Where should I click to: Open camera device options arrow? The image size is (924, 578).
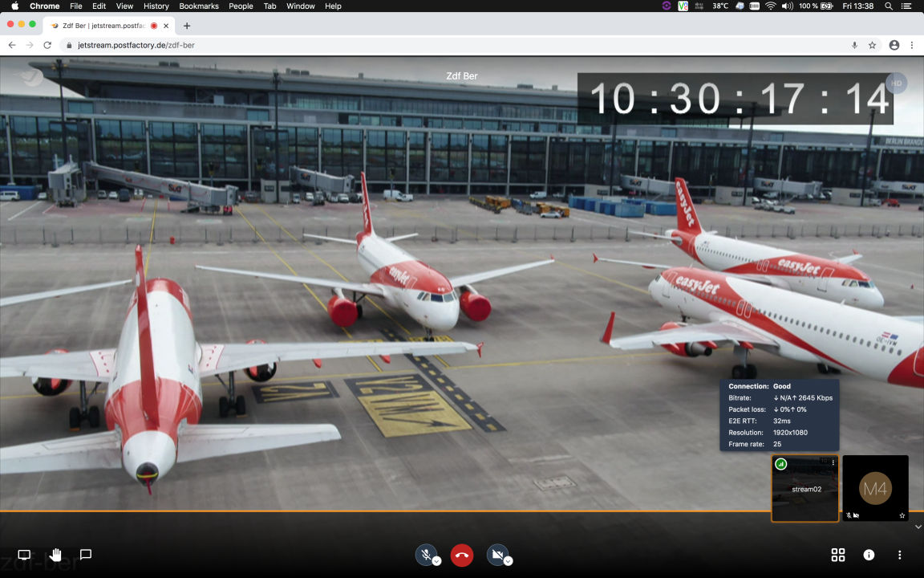point(508,561)
